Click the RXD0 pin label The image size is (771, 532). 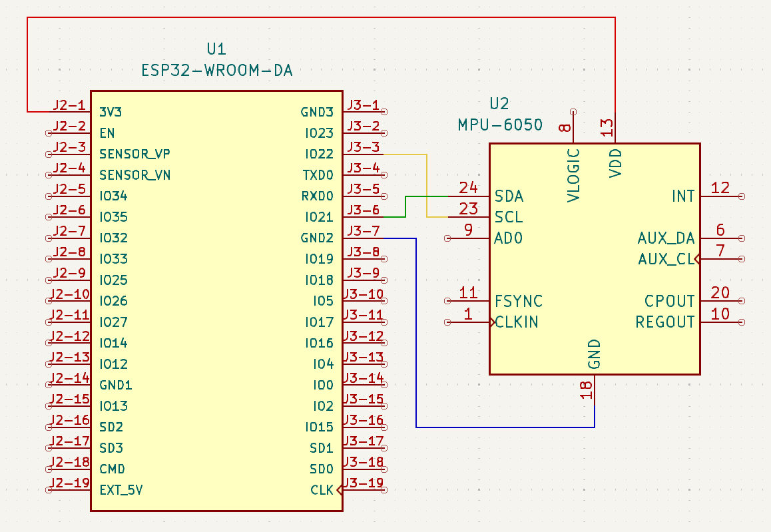(318, 196)
